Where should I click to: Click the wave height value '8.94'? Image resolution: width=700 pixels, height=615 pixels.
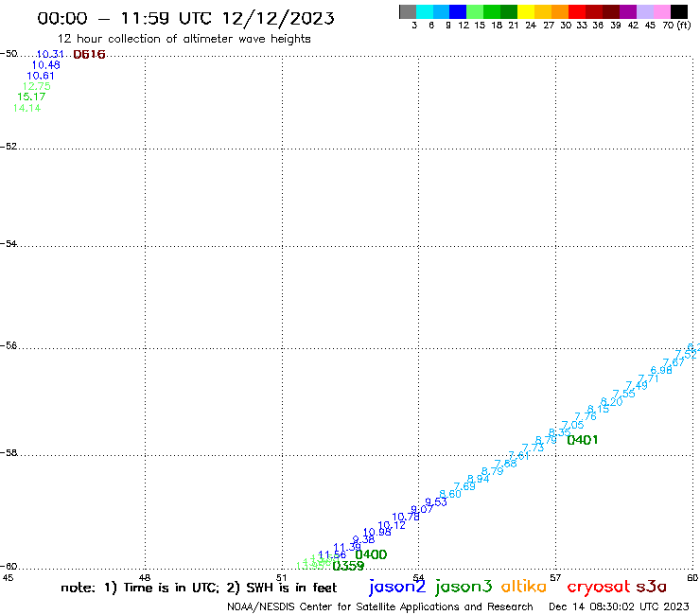pyautogui.click(x=479, y=479)
